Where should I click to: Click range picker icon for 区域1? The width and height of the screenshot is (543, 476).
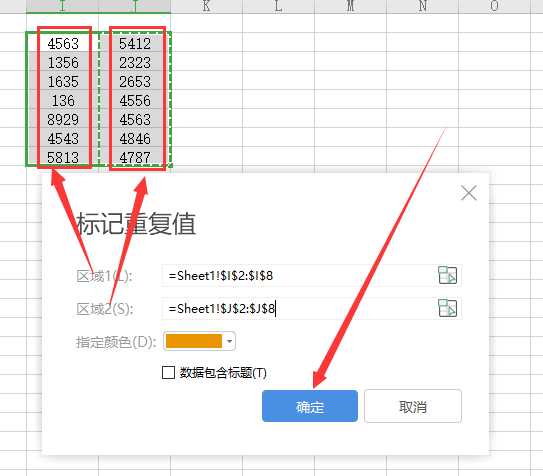[x=447, y=276]
